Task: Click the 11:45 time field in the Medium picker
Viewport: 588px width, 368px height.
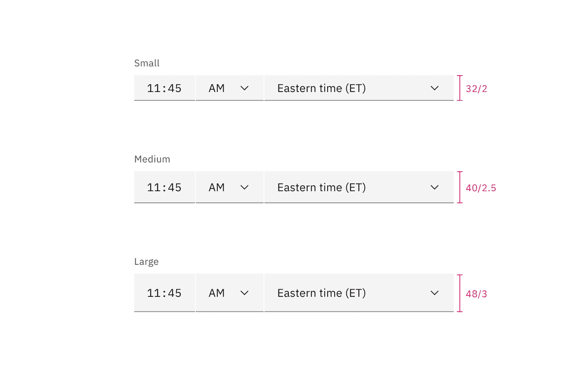Action: click(x=164, y=187)
